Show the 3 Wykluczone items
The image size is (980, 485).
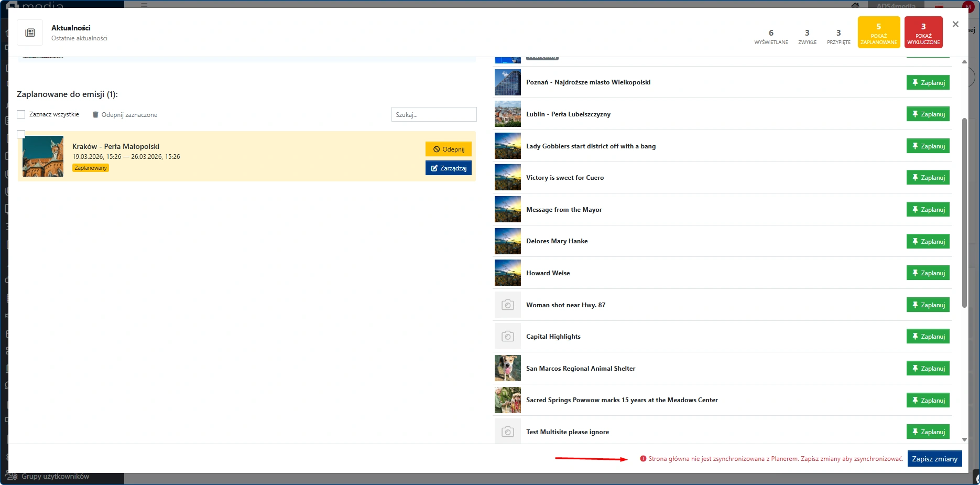click(x=923, y=33)
